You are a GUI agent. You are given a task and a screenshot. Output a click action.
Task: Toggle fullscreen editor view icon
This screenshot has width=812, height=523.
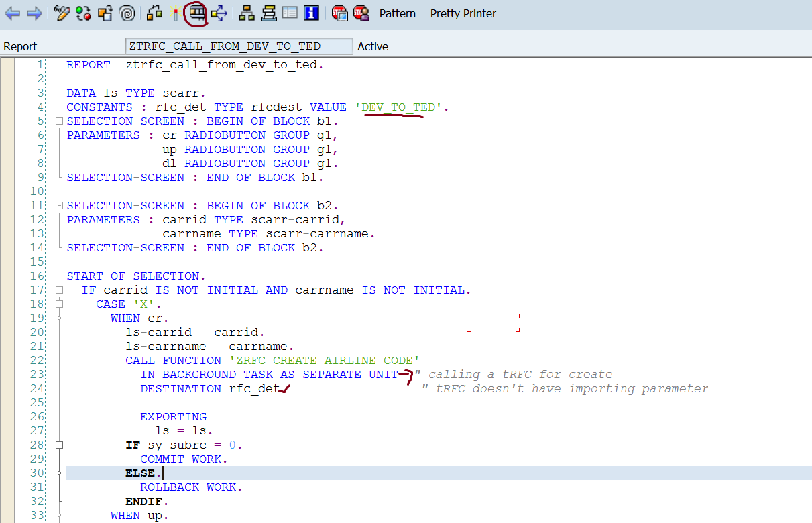[290, 13]
